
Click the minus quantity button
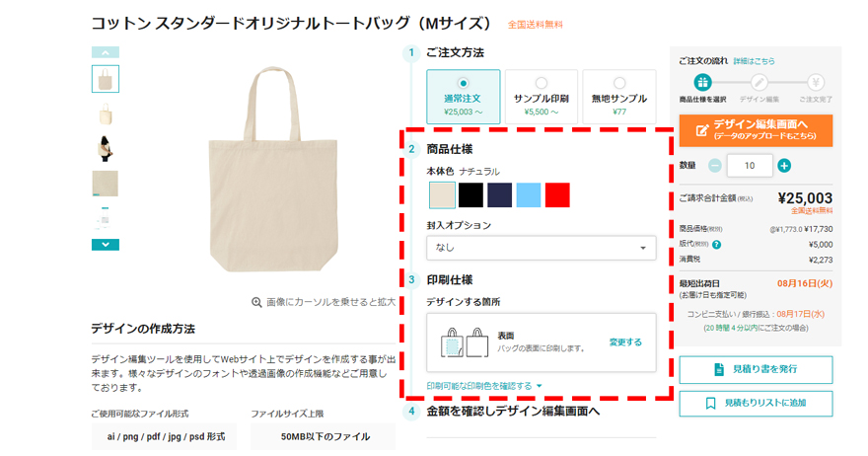click(x=715, y=165)
